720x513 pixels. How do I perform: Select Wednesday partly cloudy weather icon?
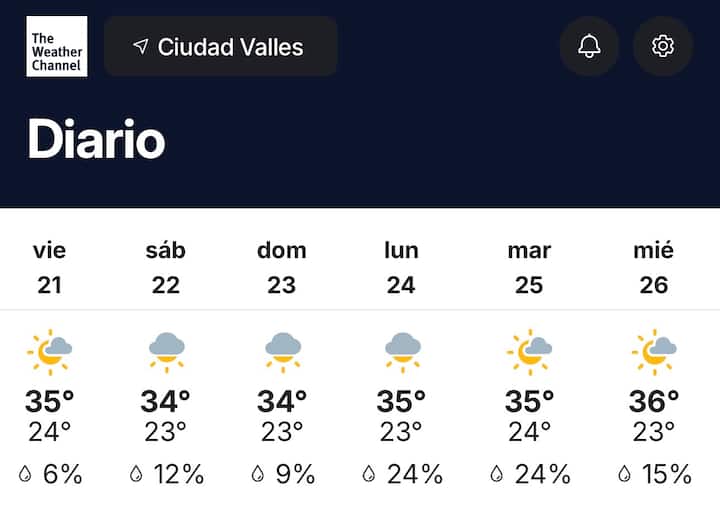(x=654, y=352)
